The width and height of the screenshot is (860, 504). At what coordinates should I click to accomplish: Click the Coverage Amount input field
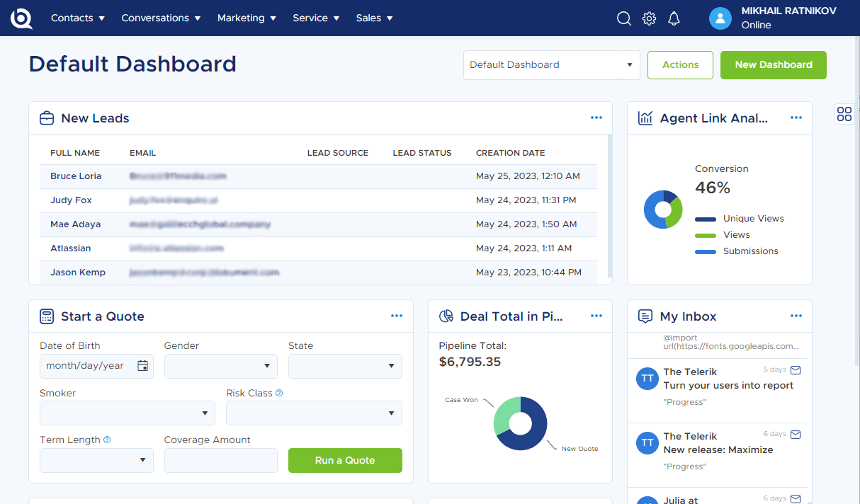[220, 460]
